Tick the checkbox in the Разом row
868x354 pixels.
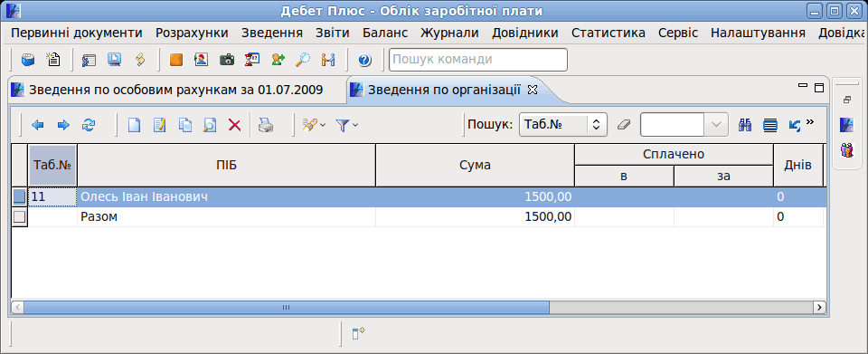click(19, 217)
